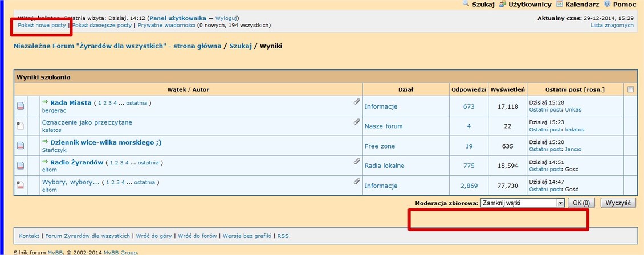Open Szukaj in the top menu
Screen dimensions: 644x255
pos(483,5)
